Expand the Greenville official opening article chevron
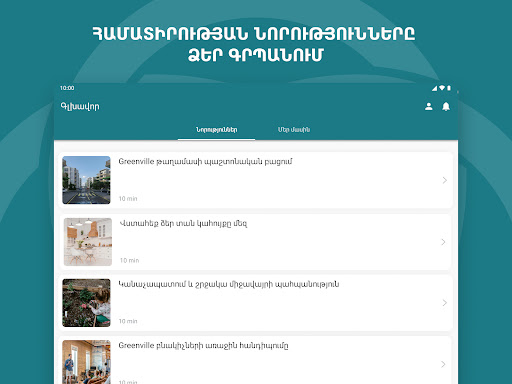Image resolution: width=512 pixels, height=384 pixels. pos(445,180)
